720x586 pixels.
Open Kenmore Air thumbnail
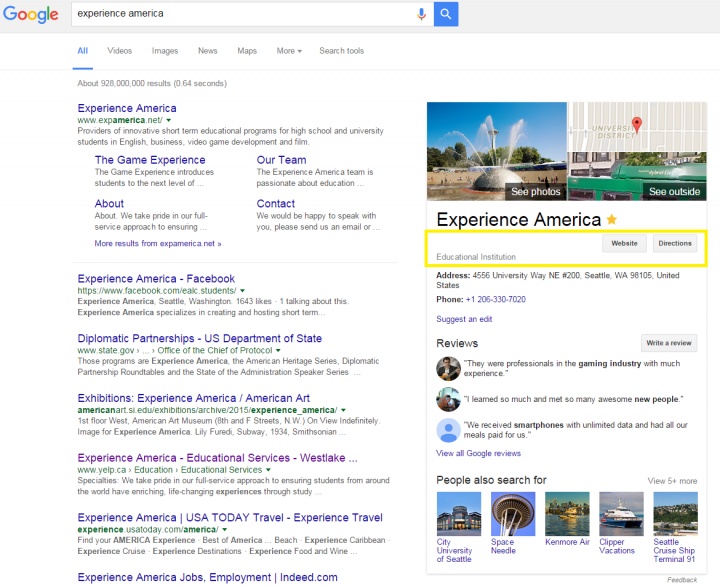pyautogui.click(x=567, y=514)
